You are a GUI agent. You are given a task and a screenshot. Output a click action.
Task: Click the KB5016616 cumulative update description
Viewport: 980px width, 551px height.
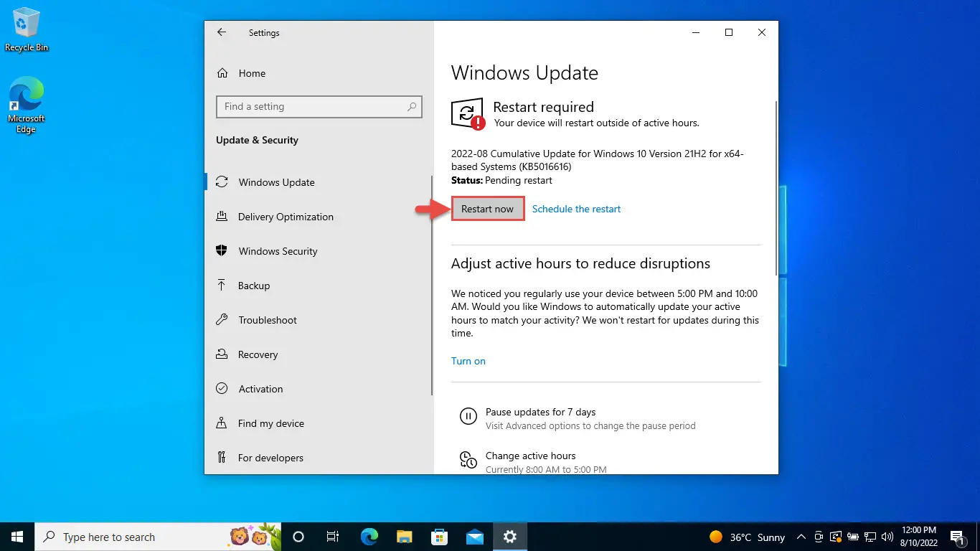(598, 160)
